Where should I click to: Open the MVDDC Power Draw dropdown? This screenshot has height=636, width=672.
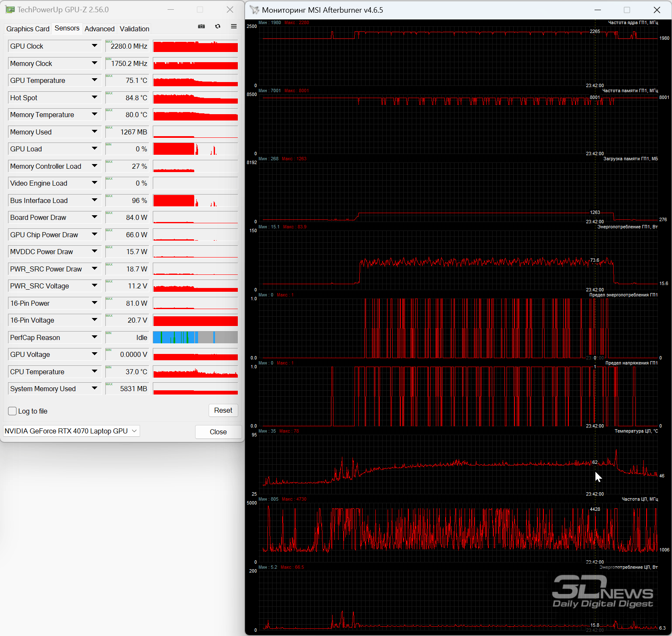(x=94, y=251)
